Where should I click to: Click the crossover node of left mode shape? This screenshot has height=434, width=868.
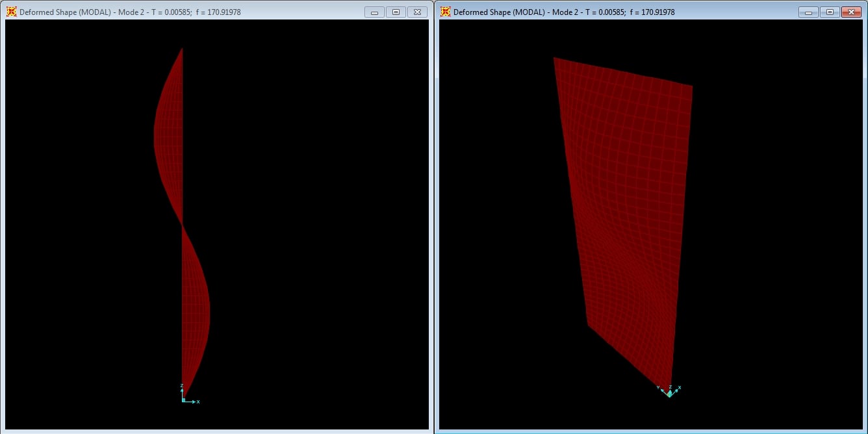click(183, 225)
